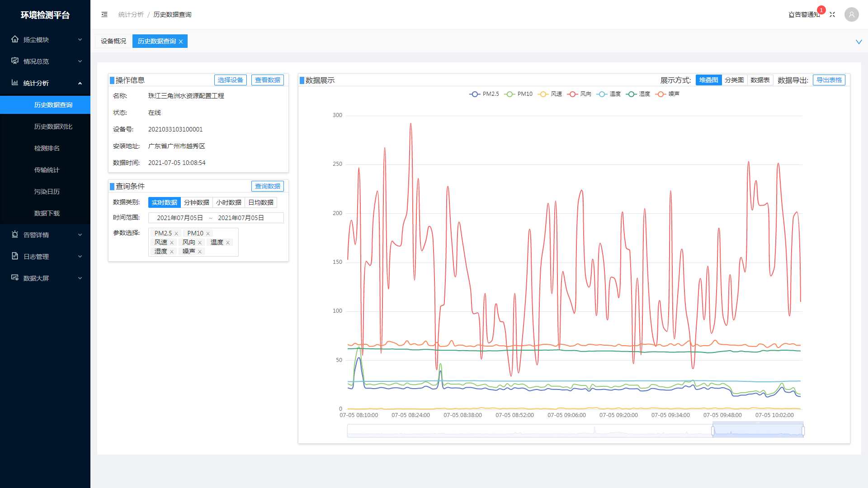This screenshot has width=868, height=488.
Task: Remove 湿度 parameter tag
Action: tap(172, 252)
